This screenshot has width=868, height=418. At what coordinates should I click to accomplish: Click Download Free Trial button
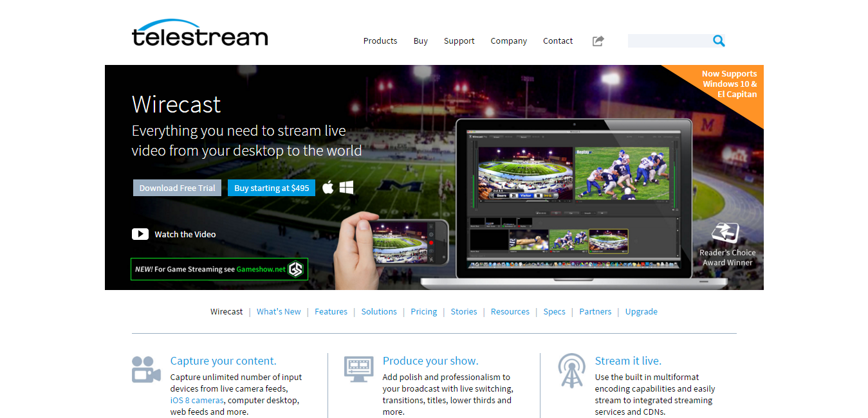click(178, 188)
